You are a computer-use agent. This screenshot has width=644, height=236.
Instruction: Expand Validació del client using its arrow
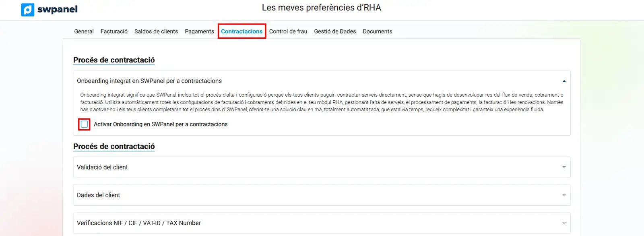click(564, 167)
